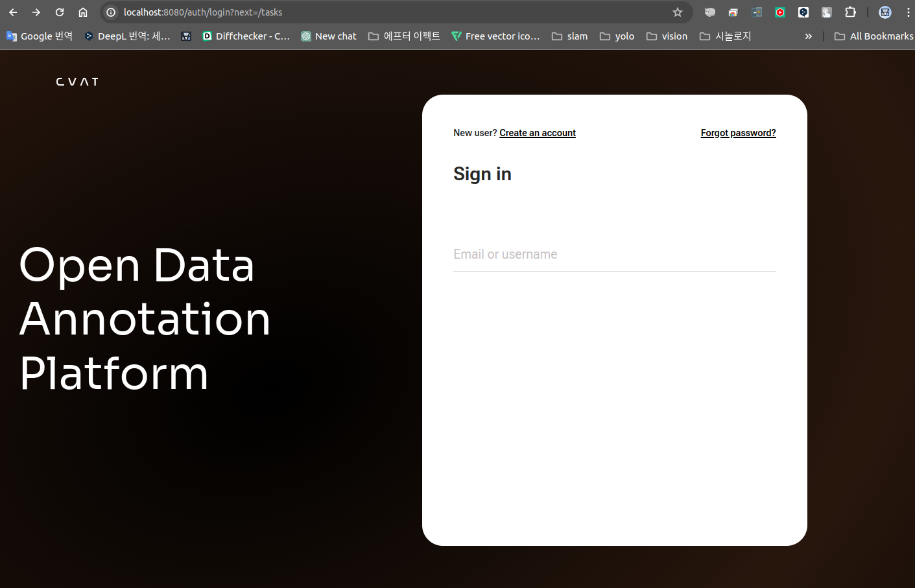Click the Create an account link
The height and width of the screenshot is (588, 915).
coord(537,133)
